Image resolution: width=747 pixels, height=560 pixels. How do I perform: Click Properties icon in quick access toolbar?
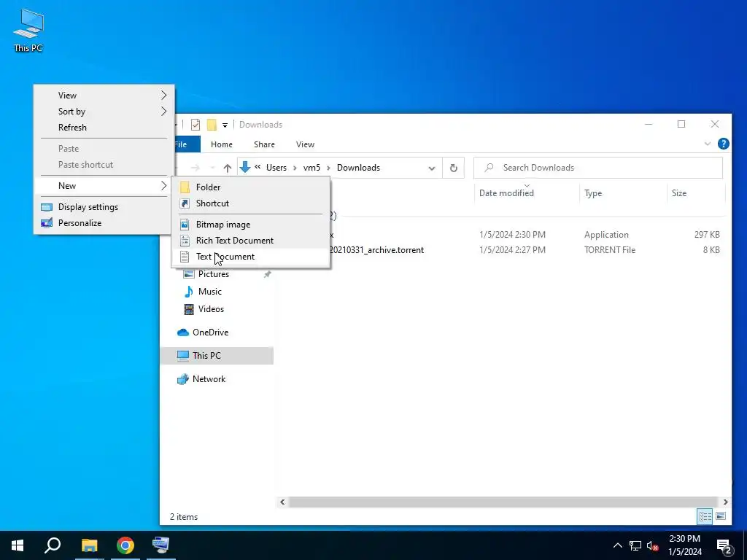[196, 125]
